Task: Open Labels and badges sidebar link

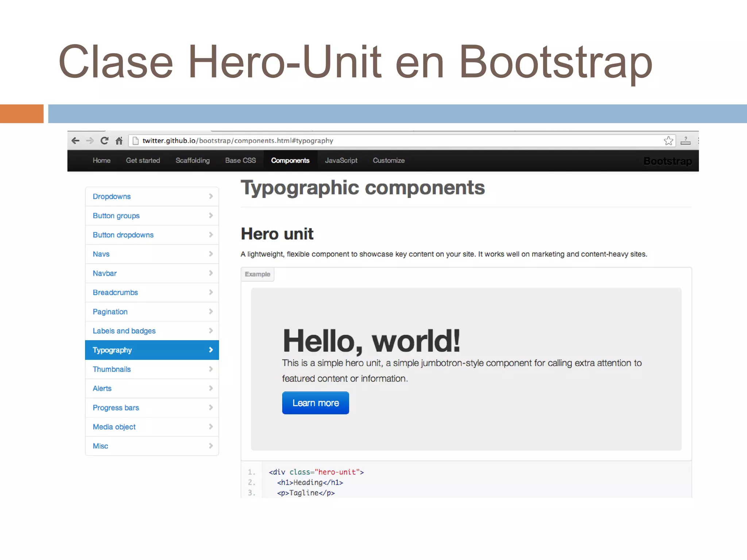Action: [152, 331]
